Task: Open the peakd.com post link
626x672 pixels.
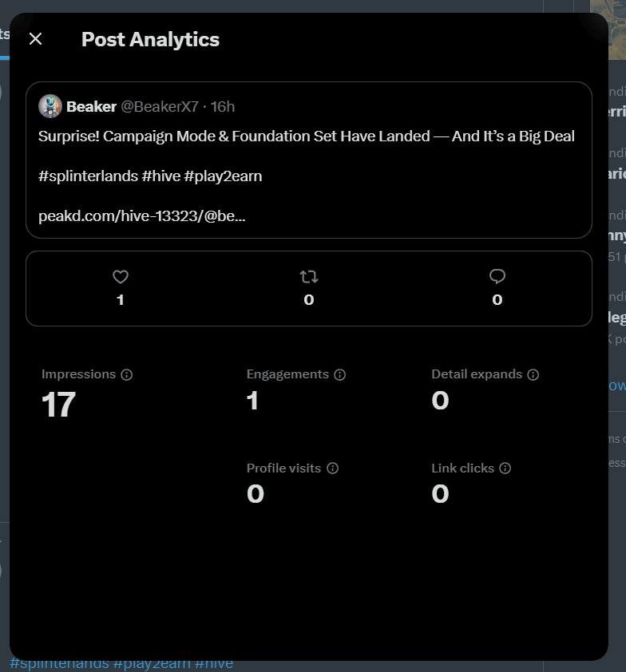Action: pos(142,216)
